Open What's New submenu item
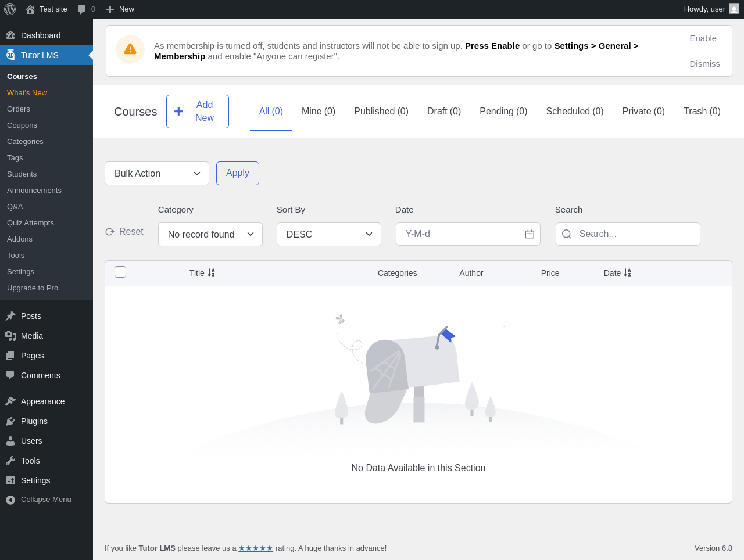 click(27, 93)
